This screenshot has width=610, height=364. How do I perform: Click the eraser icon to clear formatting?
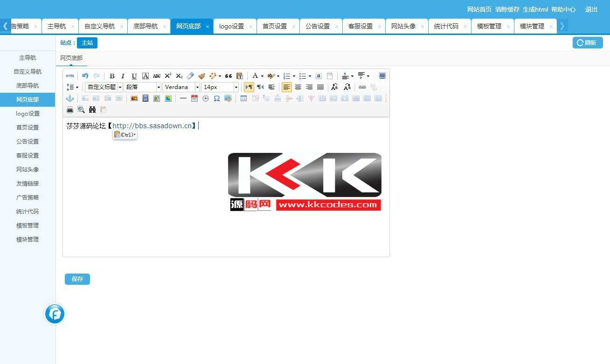coord(190,76)
